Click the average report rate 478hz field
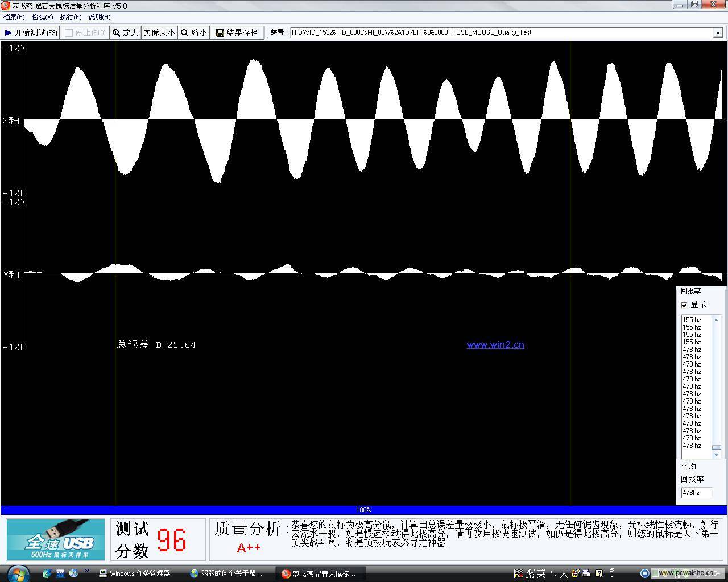This screenshot has width=728, height=582. click(x=696, y=493)
